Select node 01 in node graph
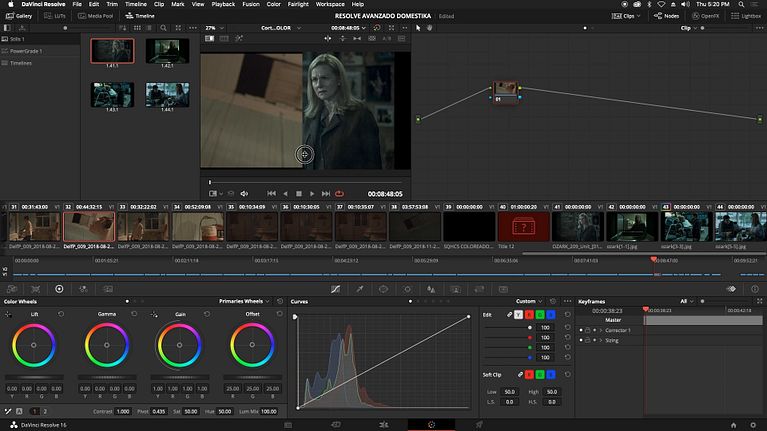 [x=505, y=92]
